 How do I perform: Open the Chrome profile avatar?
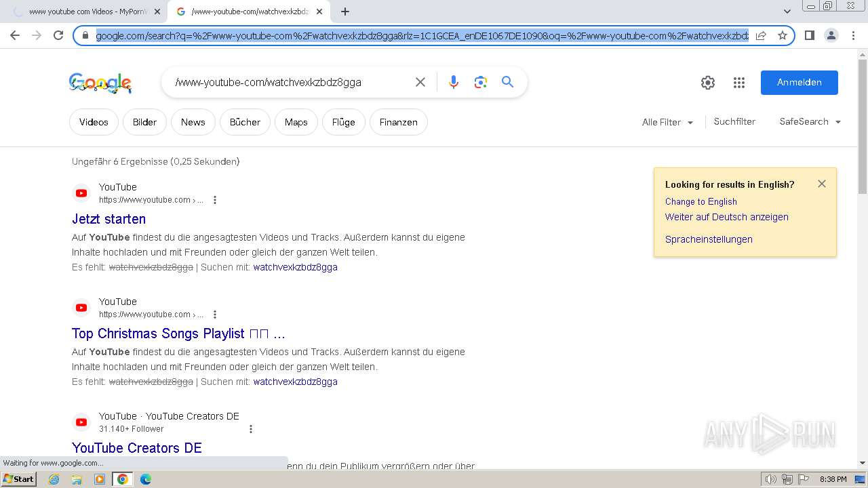click(x=831, y=35)
